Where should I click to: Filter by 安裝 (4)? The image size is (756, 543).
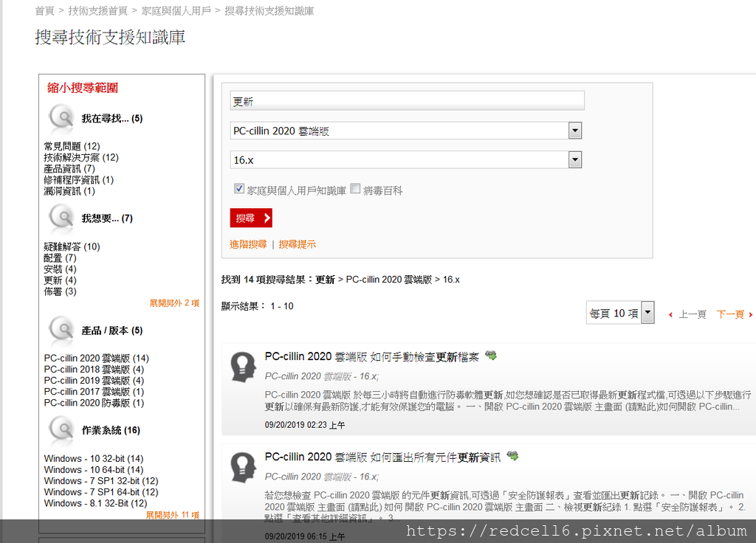61,269
